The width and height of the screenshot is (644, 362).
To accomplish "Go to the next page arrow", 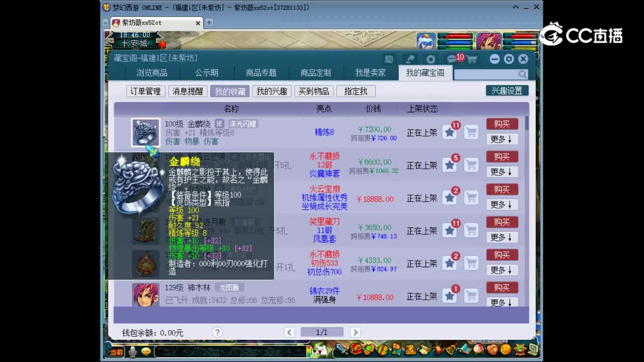I will tap(355, 332).
